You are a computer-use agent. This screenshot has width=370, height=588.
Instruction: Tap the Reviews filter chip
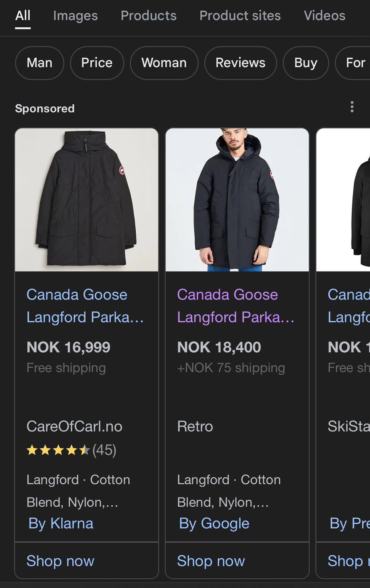coord(240,63)
